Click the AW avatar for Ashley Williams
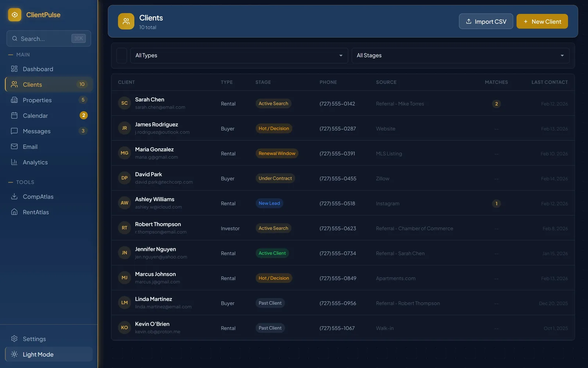The image size is (588, 368). 125,203
